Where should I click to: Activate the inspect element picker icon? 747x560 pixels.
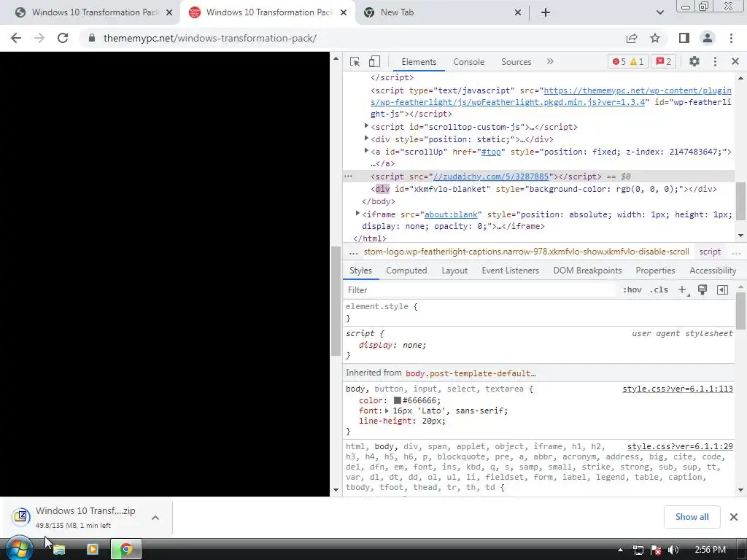355,62
